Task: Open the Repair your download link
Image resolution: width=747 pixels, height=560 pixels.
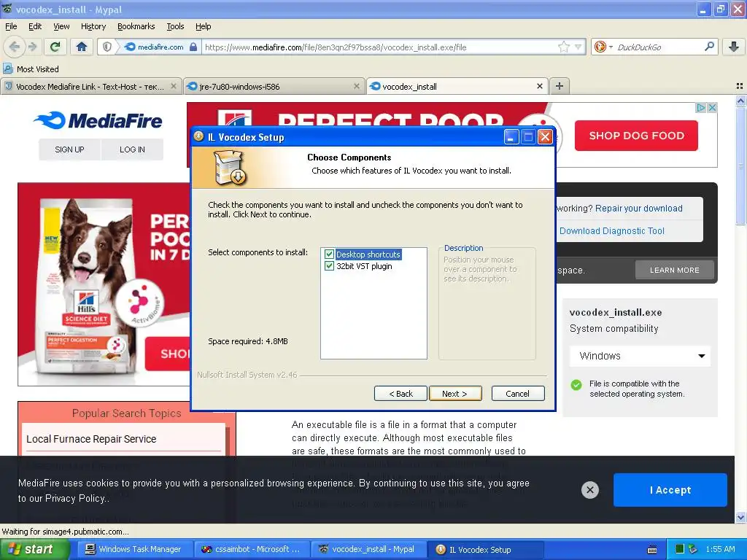Action: pos(638,208)
